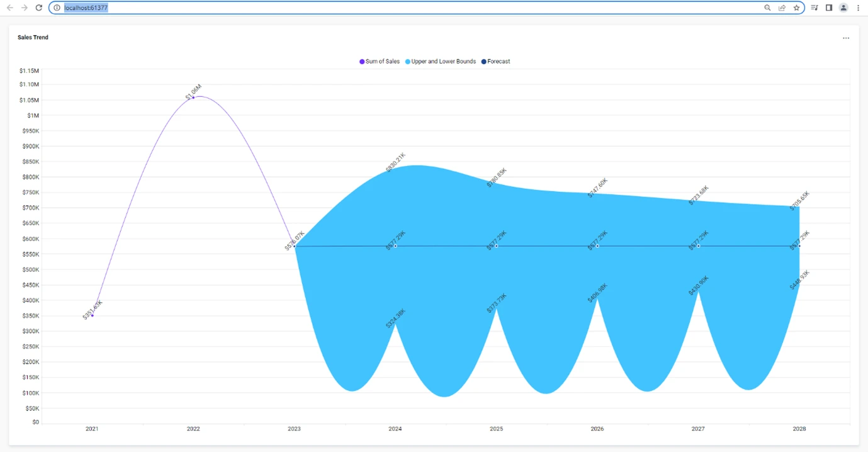Toggle the Sum of Sales series visibility
The height and width of the screenshot is (452, 868).
[380, 61]
